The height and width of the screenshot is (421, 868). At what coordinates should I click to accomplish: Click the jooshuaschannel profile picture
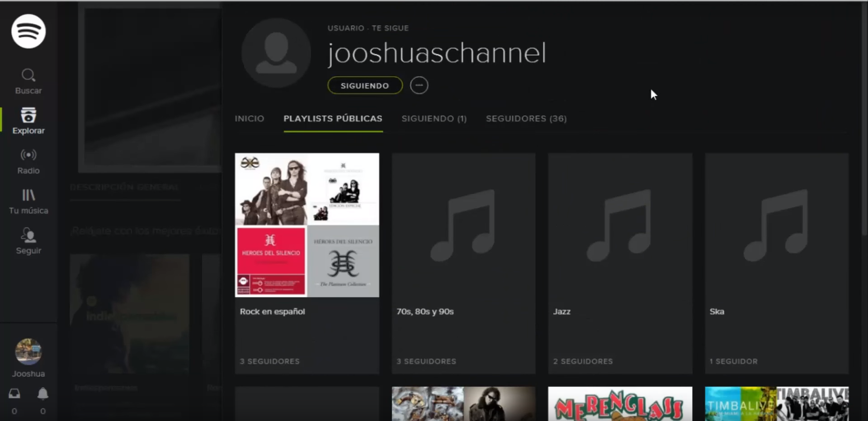[276, 53]
